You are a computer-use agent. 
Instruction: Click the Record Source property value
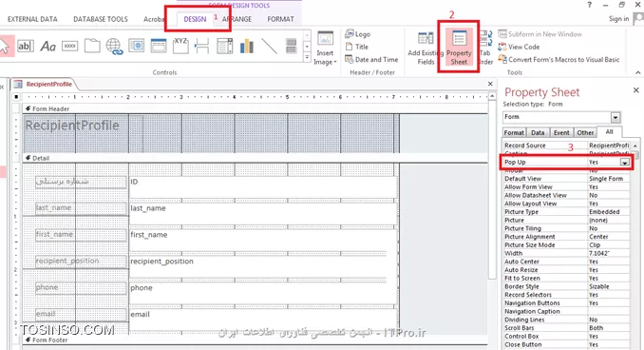pyautogui.click(x=608, y=146)
